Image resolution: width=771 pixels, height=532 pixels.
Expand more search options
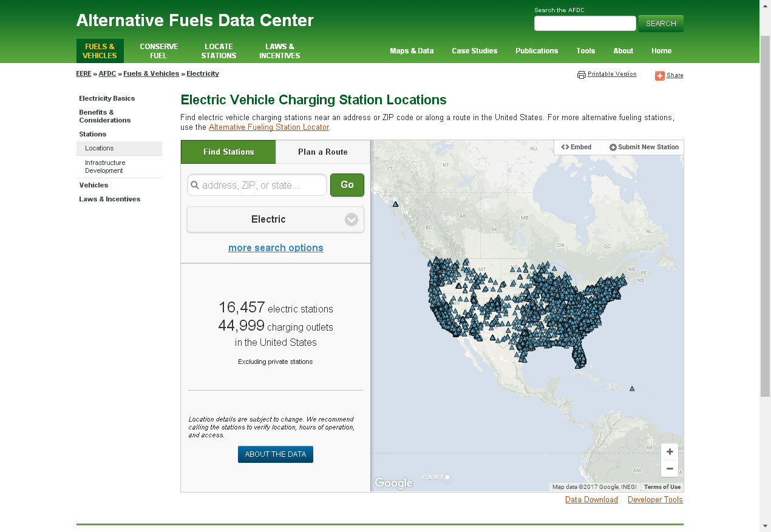275,247
